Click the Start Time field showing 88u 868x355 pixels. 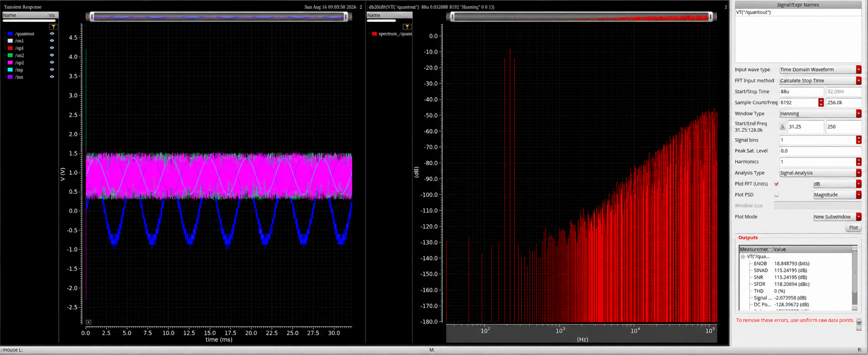coord(801,92)
